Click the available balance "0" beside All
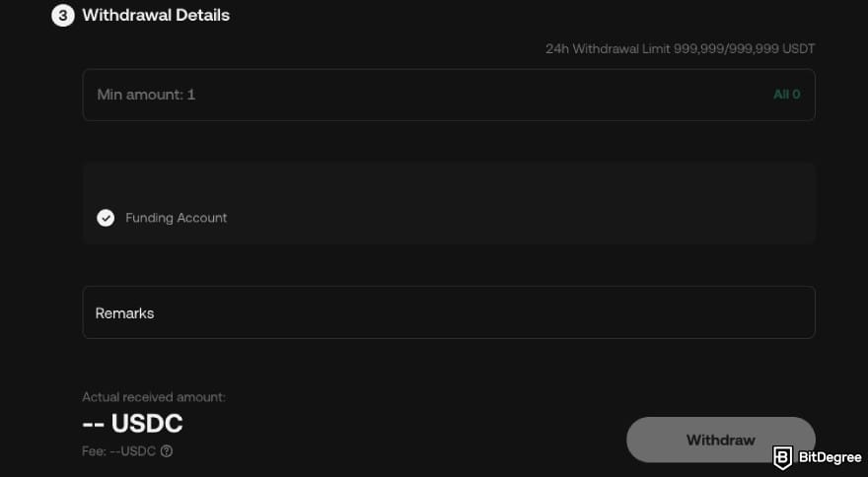Screen dimensions: 868x477 [796, 95]
